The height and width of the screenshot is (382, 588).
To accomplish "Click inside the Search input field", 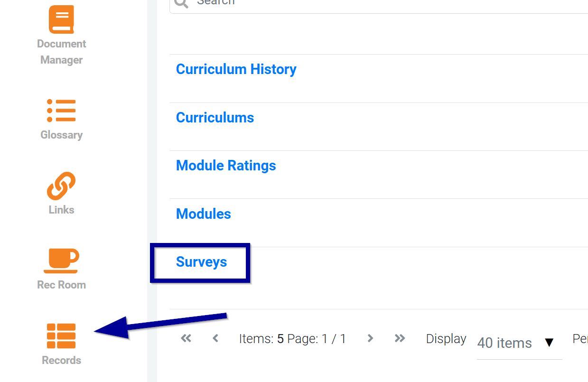I will (379, 4).
